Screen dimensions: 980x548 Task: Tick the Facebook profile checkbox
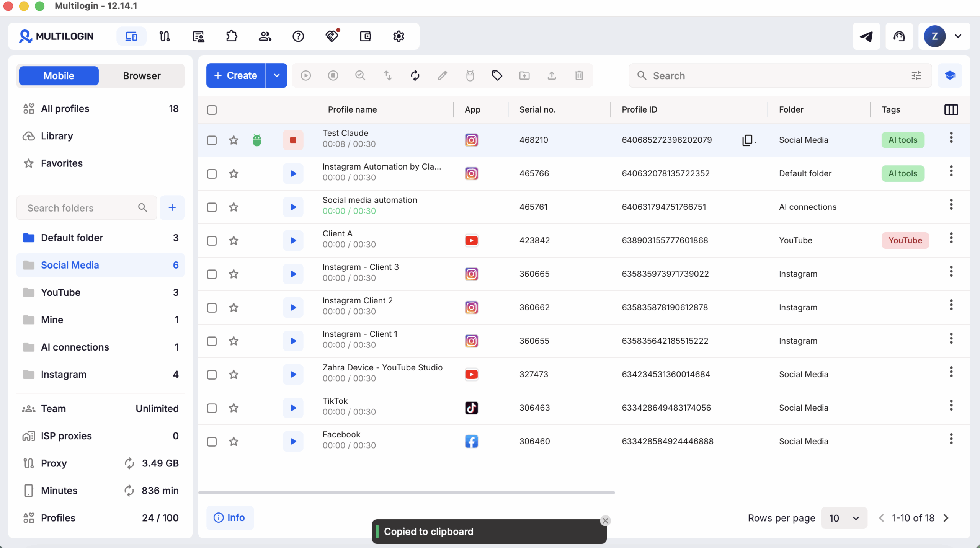click(x=212, y=442)
